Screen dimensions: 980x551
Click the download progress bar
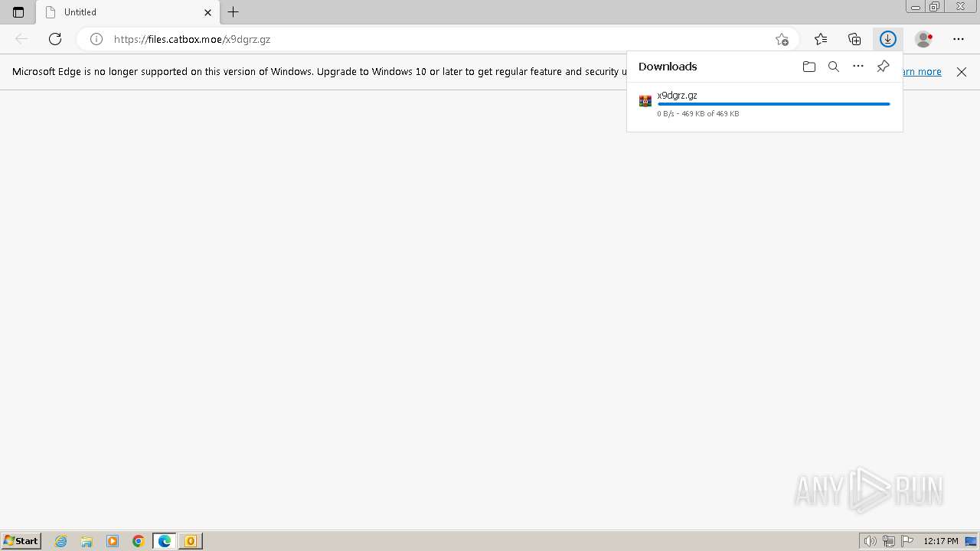(x=773, y=104)
